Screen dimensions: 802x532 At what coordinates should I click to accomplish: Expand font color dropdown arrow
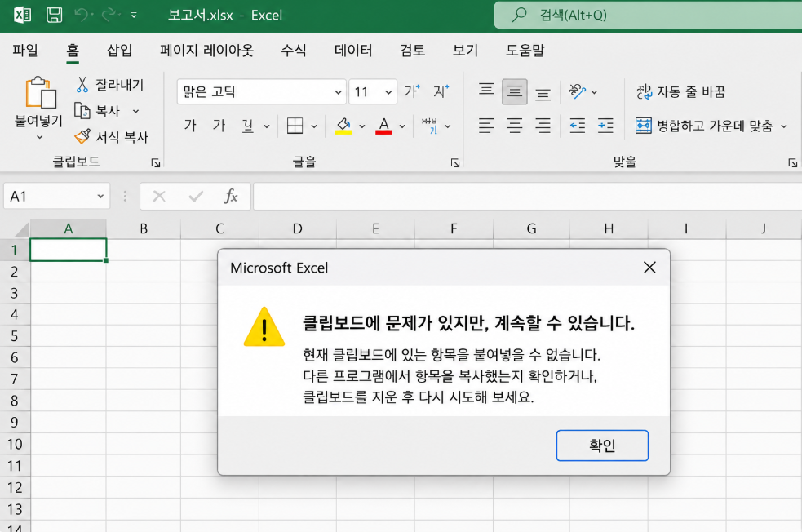click(x=402, y=126)
